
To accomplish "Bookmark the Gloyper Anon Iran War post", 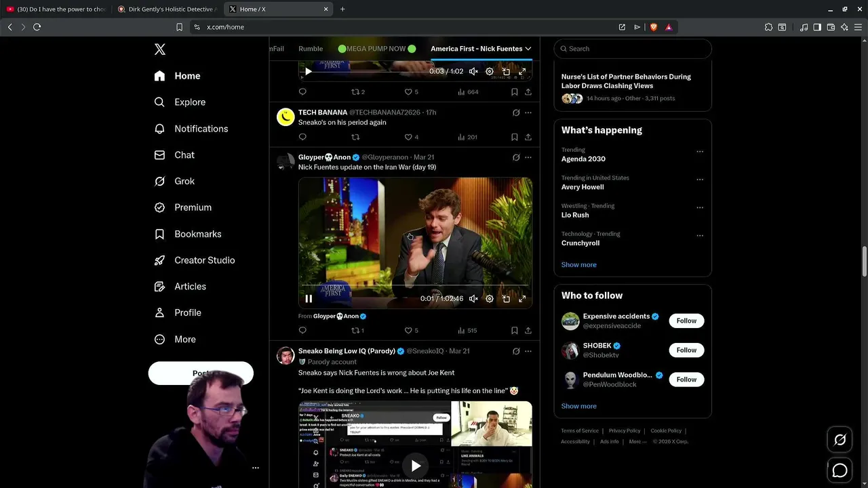I will click(514, 331).
